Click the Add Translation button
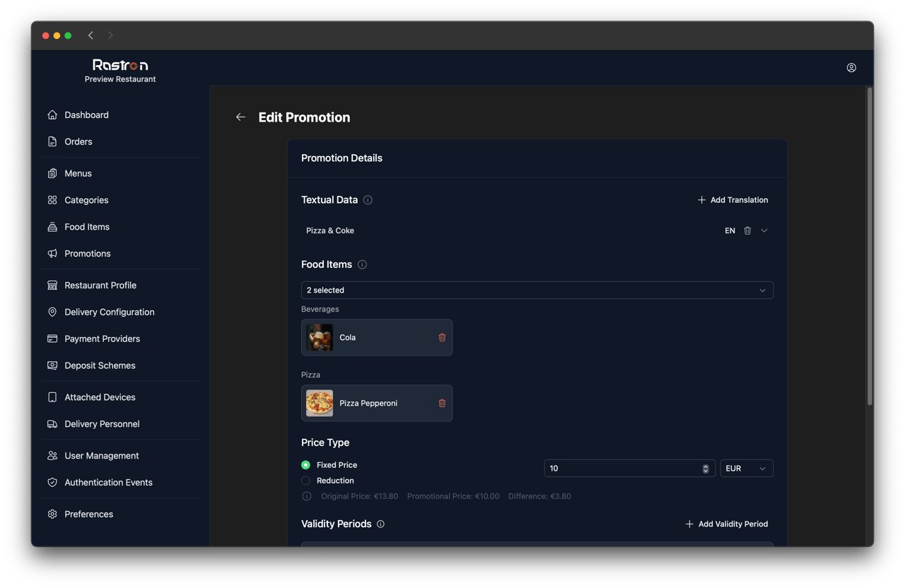905x588 pixels. pos(732,200)
